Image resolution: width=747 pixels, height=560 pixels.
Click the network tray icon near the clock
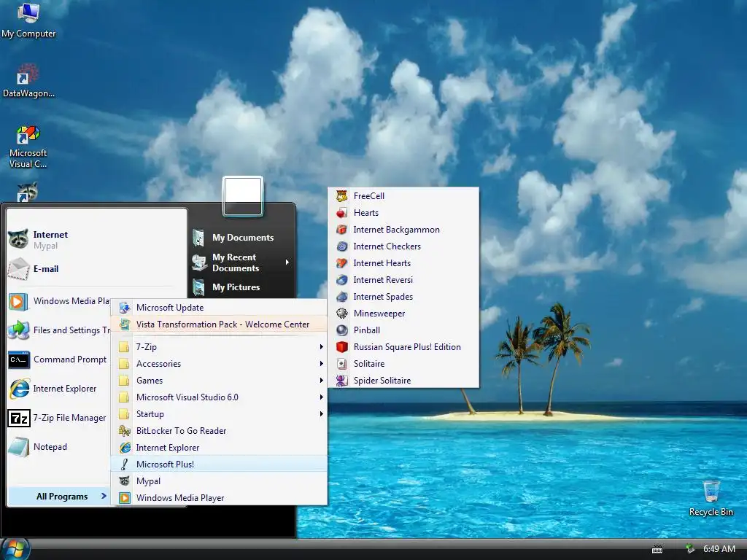(689, 549)
